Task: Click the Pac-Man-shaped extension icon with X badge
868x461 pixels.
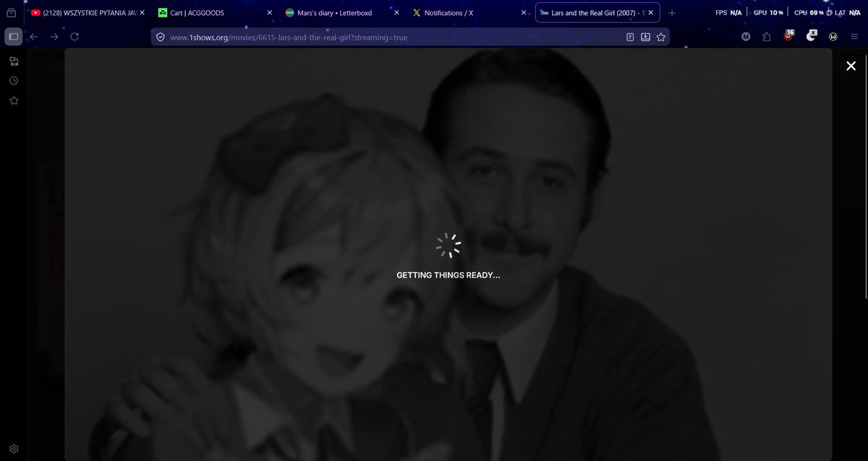Action: coord(811,35)
